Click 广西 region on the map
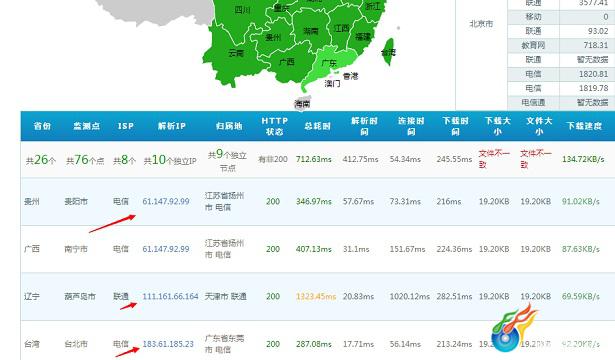 286,62
